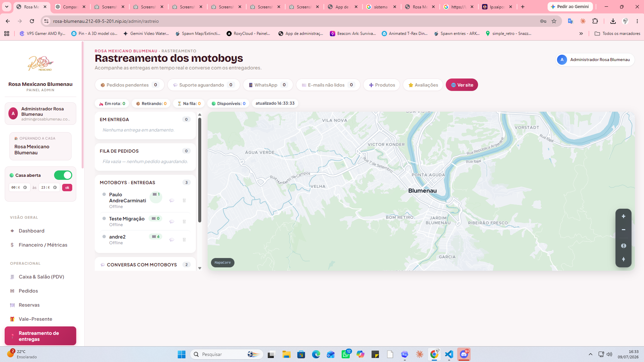644x362 pixels.
Task: Click the Windows Start button
Action: coord(181,354)
